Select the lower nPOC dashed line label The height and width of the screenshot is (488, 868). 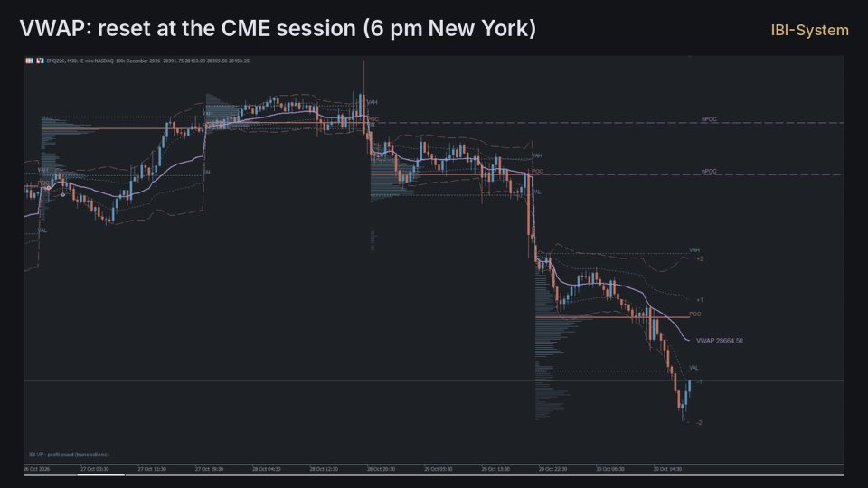pos(709,172)
